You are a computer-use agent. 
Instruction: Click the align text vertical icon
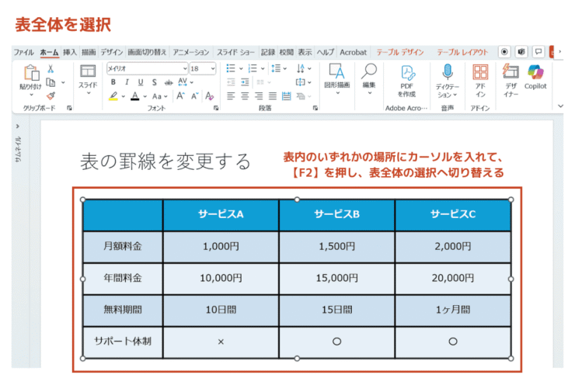tap(301, 82)
